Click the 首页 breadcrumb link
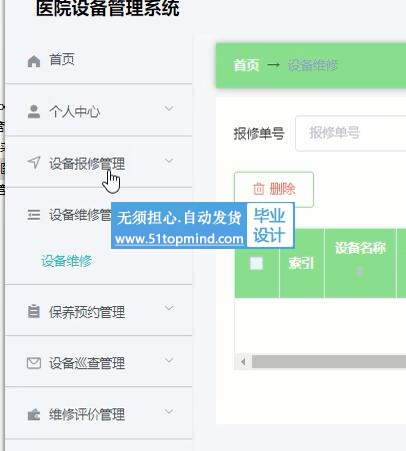 pos(246,65)
